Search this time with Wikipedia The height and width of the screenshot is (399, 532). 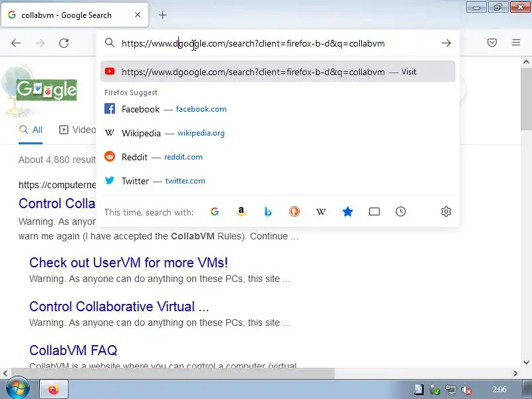click(x=321, y=211)
